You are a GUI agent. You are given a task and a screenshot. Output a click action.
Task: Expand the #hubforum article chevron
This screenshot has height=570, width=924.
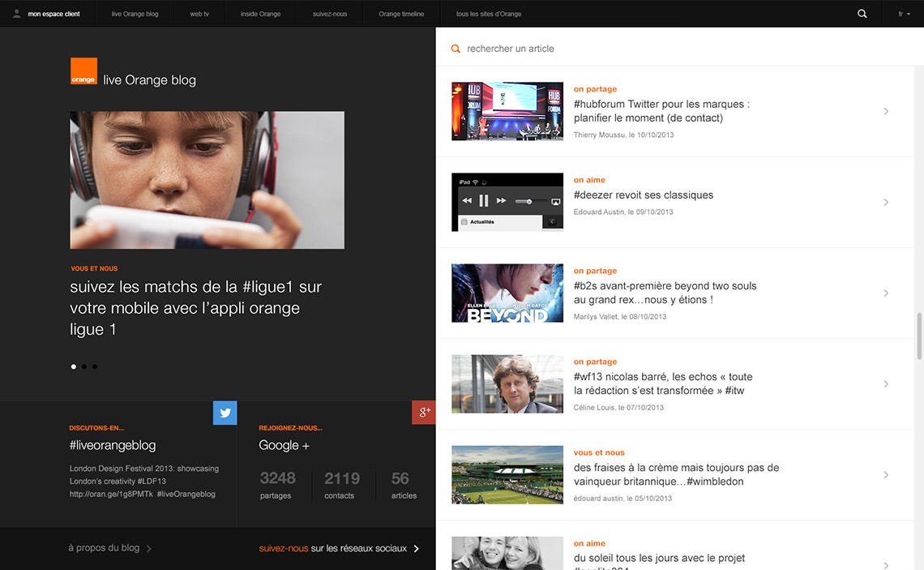coord(886,111)
